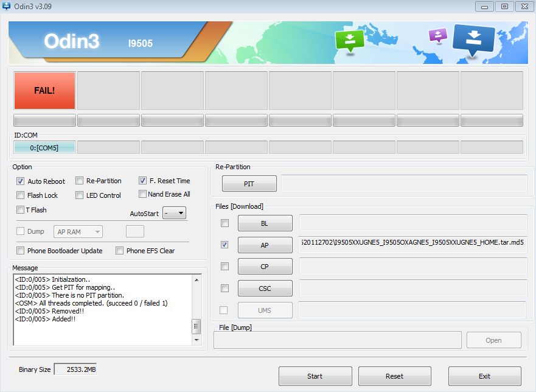Click the Odin3 app icon in title bar
The height and width of the screenshot is (392, 536).
point(6,6)
